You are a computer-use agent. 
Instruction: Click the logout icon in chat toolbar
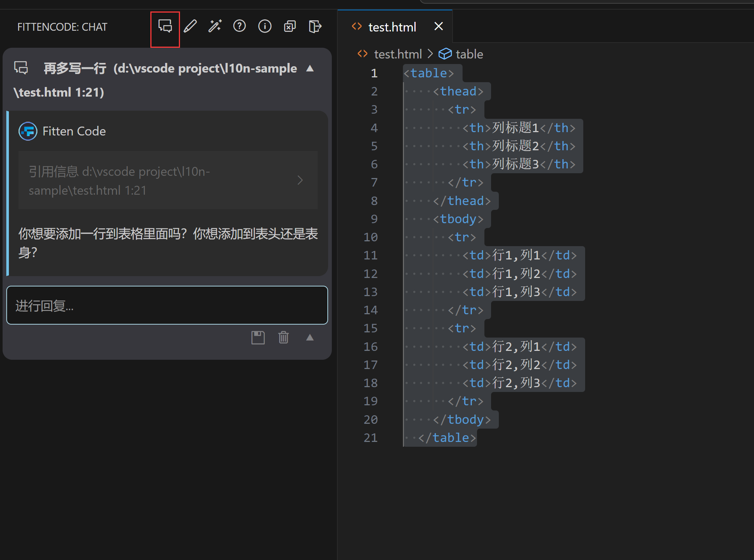(315, 26)
